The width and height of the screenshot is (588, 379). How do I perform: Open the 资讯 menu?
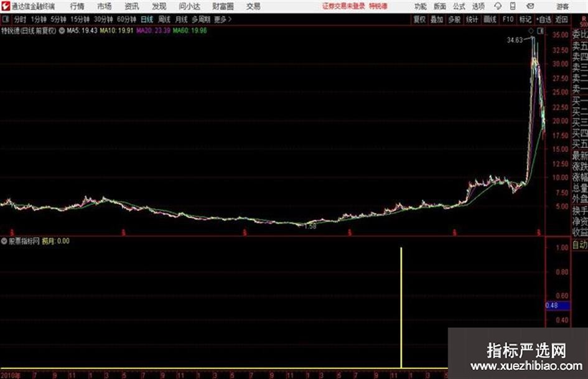tap(132, 6)
